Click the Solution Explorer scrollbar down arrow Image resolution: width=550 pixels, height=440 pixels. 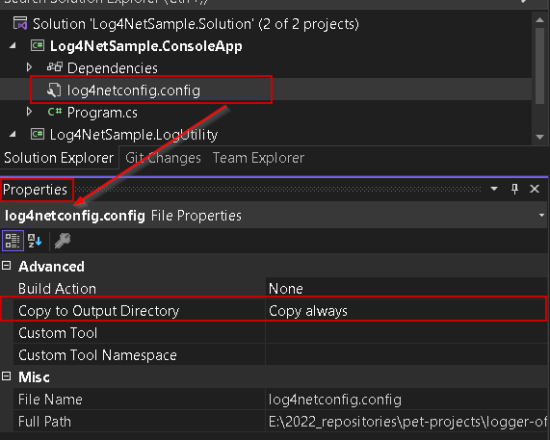click(x=540, y=137)
